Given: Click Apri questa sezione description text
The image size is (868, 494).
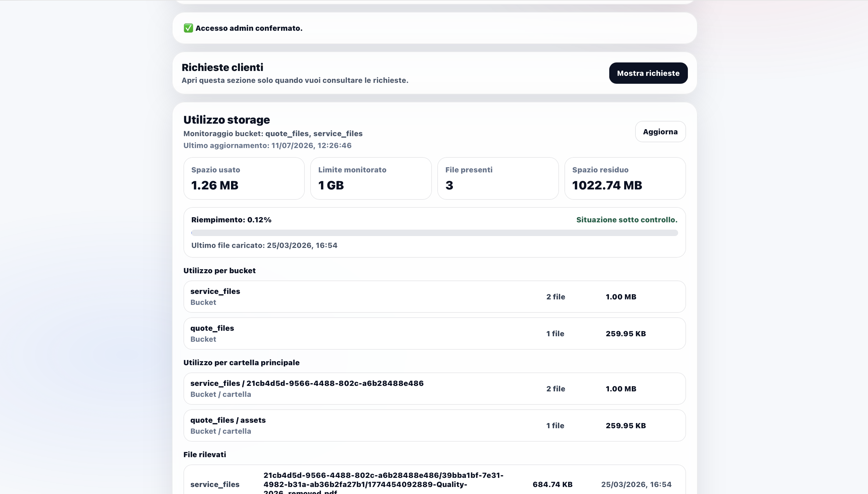Looking at the screenshot, I should click(x=295, y=80).
